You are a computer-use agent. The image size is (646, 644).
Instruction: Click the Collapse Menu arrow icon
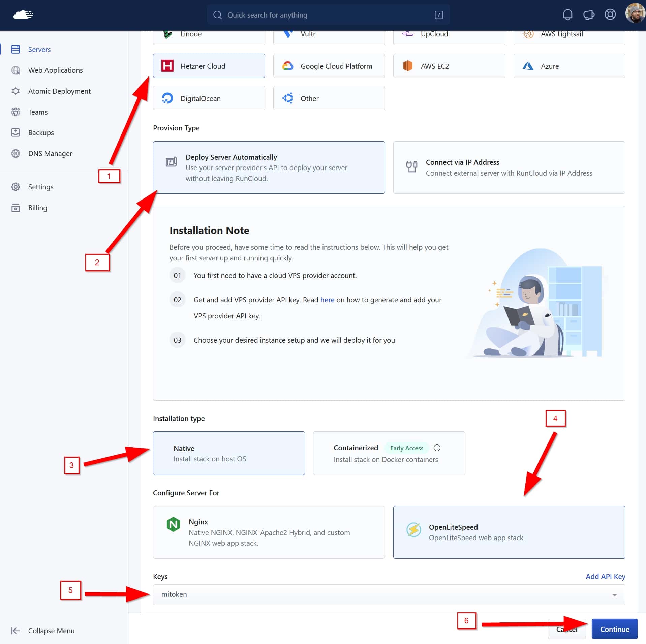[16, 631]
